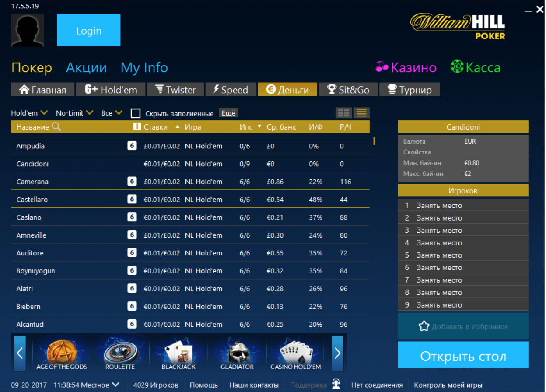Toggle the Добавить в Избранное star
546x392 pixels.
tap(423, 326)
